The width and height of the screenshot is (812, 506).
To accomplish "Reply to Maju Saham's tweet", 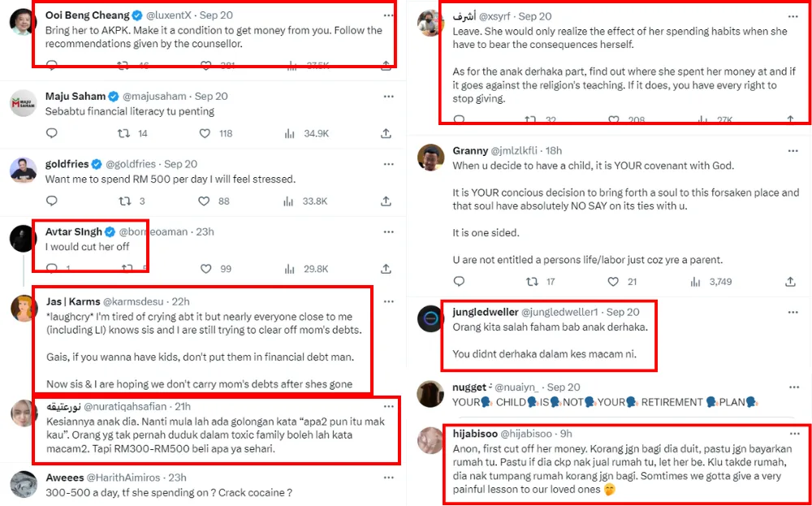I will (x=51, y=134).
